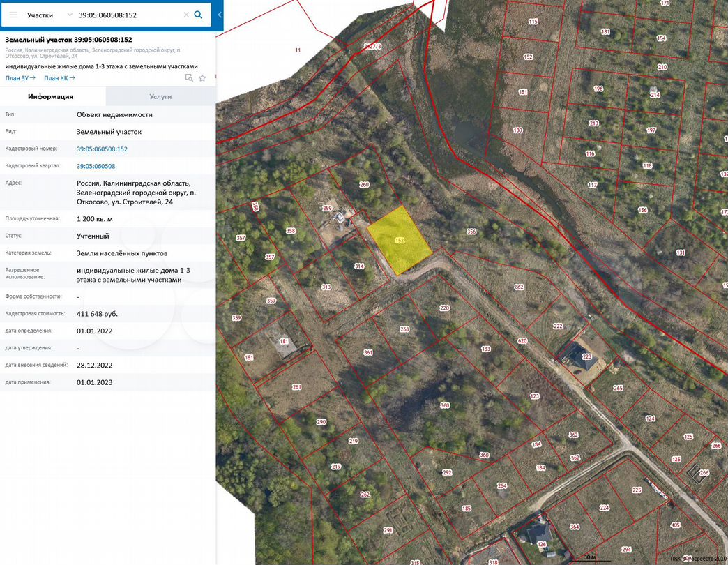Screen dimensions: 728x565
Task: Select parcel 361 on the map
Action: (x=368, y=353)
